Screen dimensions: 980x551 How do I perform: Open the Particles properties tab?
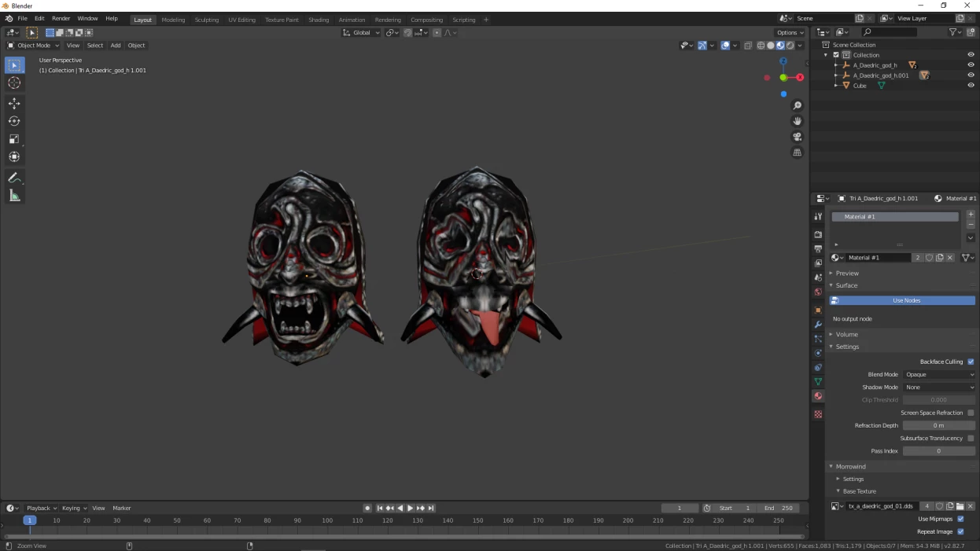(818, 339)
